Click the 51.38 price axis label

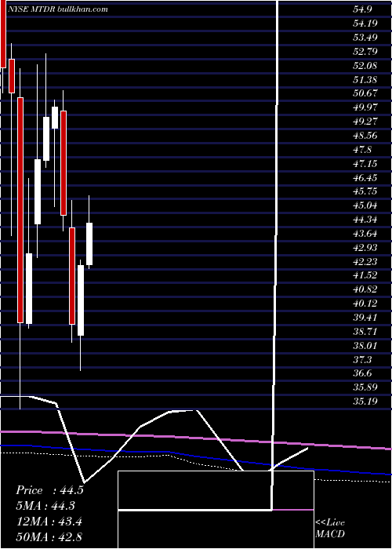click(365, 79)
